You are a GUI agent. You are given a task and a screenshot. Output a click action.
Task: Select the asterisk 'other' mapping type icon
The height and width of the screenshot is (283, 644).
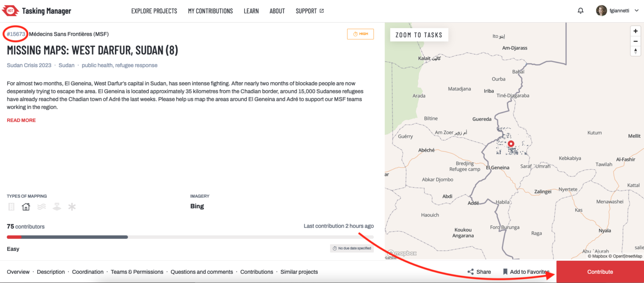(72, 206)
